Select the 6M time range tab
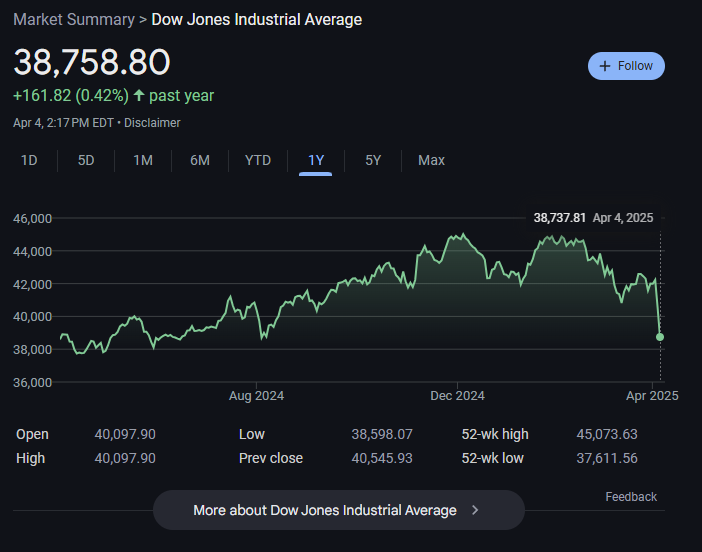The image size is (702, 552). pyautogui.click(x=200, y=160)
